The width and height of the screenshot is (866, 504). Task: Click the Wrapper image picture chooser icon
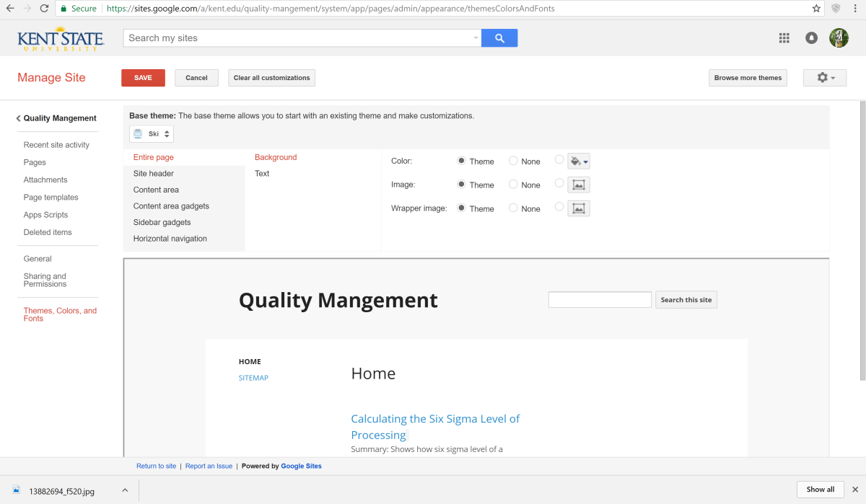[x=578, y=208]
